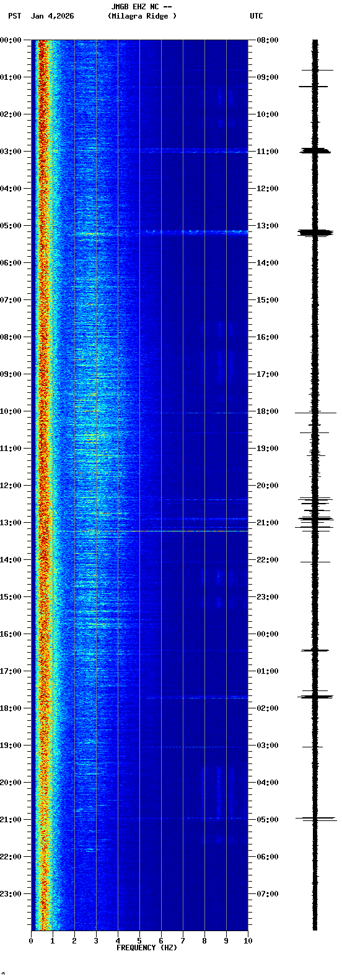342x980 pixels.
Task: Click the frequency axis tick '0'
Action: tap(31, 941)
